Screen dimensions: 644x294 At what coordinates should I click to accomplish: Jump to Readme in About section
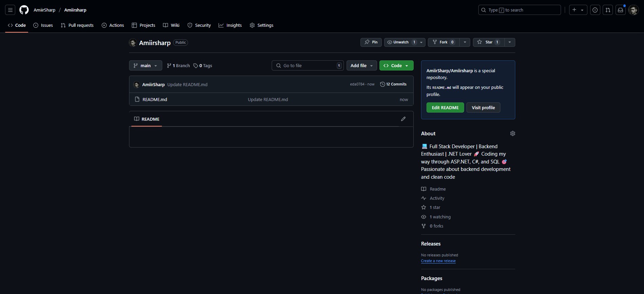point(434,189)
